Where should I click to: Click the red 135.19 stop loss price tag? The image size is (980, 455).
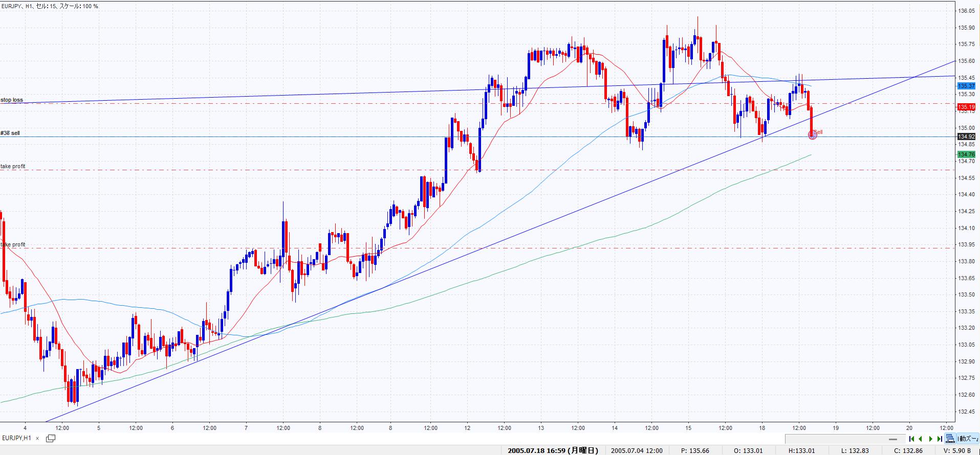tap(966, 107)
